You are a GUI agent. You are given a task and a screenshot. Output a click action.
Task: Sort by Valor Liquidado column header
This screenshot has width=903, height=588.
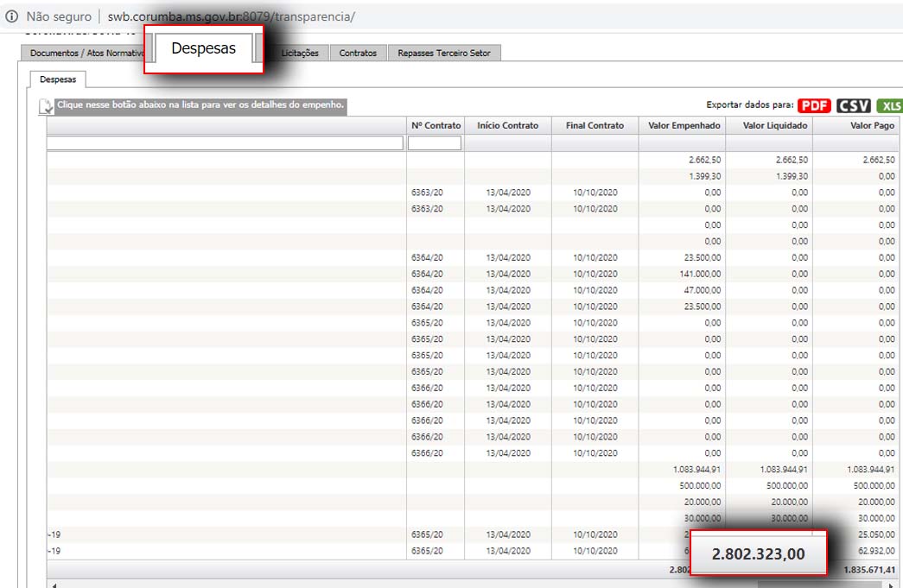(x=774, y=125)
